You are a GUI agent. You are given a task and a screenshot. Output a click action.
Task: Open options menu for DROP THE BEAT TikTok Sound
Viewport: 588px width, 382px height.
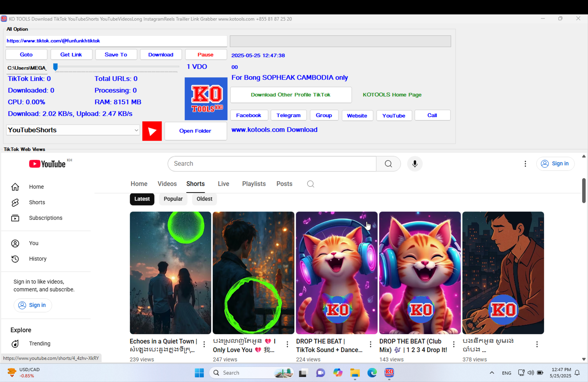(371, 344)
